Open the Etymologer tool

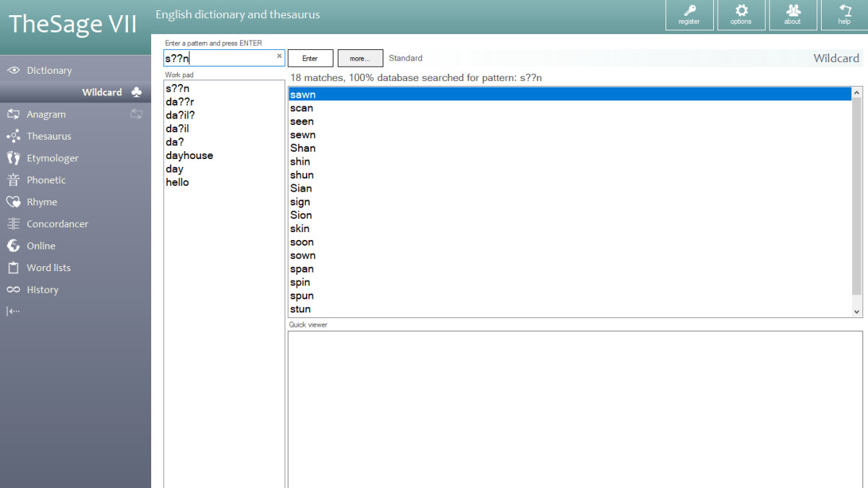click(x=56, y=158)
